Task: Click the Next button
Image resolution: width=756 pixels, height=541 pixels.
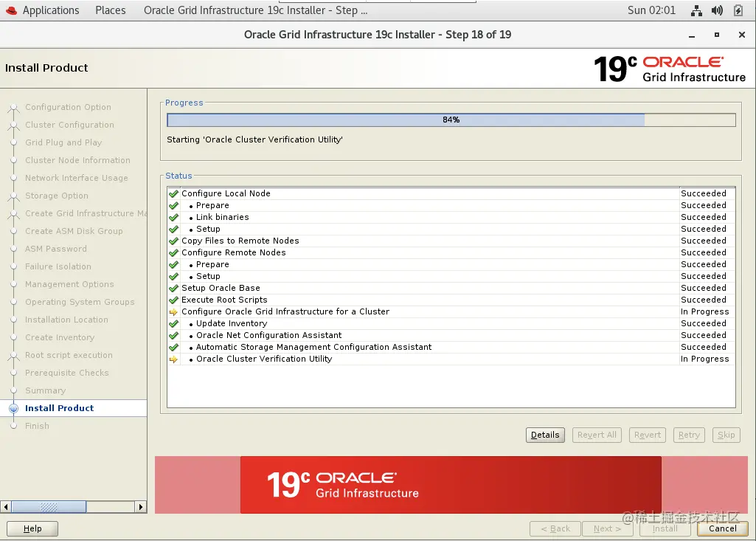Action: (607, 528)
